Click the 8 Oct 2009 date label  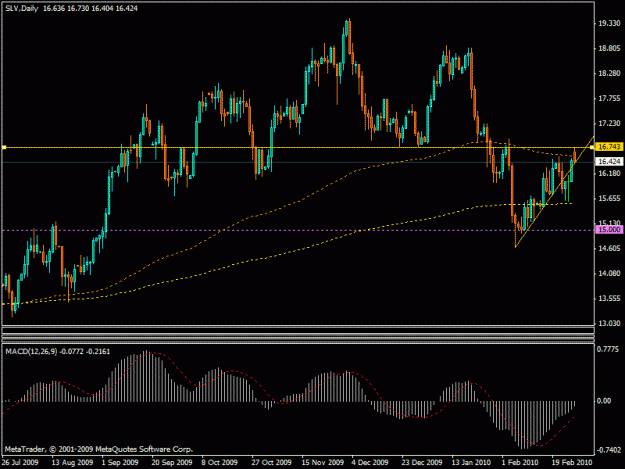tap(220, 463)
